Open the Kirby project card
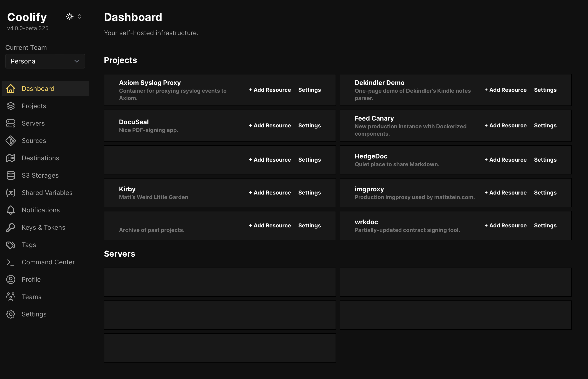588x379 pixels. [x=127, y=189]
